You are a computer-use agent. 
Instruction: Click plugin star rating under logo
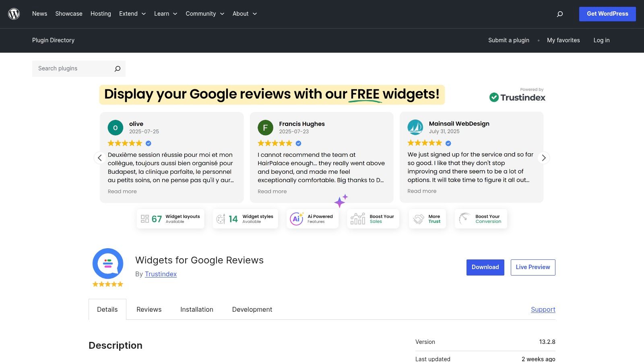108,284
